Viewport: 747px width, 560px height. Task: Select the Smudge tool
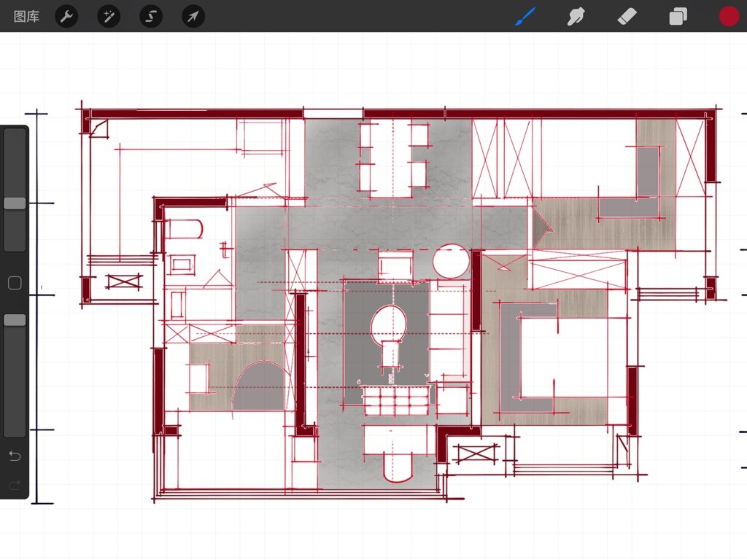click(x=576, y=16)
